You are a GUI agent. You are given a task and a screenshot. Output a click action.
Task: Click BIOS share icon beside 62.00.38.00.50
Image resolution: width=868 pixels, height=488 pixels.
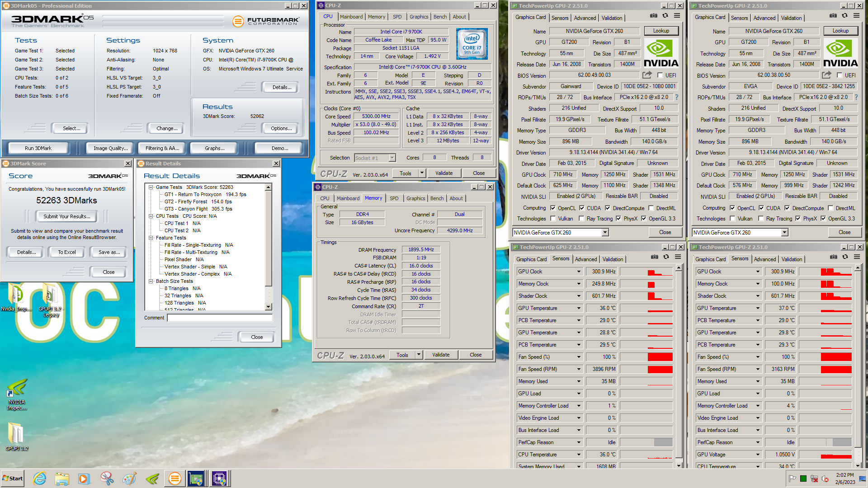827,75
